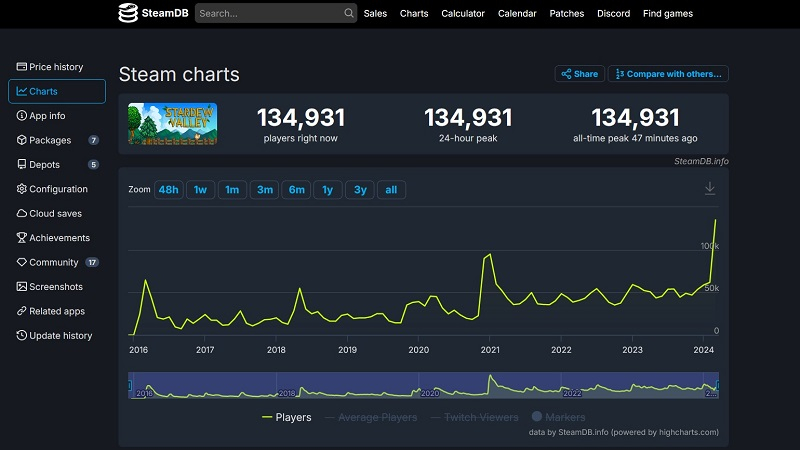Set chart zoom to 48h
The width and height of the screenshot is (800, 450).
[168, 190]
